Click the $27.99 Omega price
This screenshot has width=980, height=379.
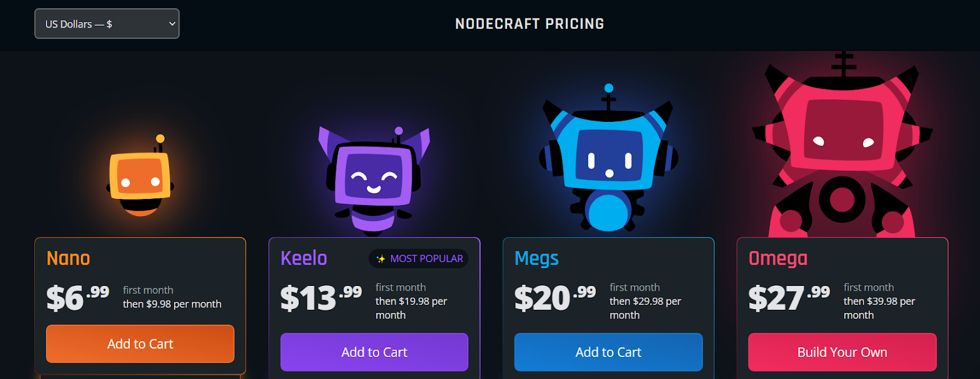pyautogui.click(x=789, y=298)
